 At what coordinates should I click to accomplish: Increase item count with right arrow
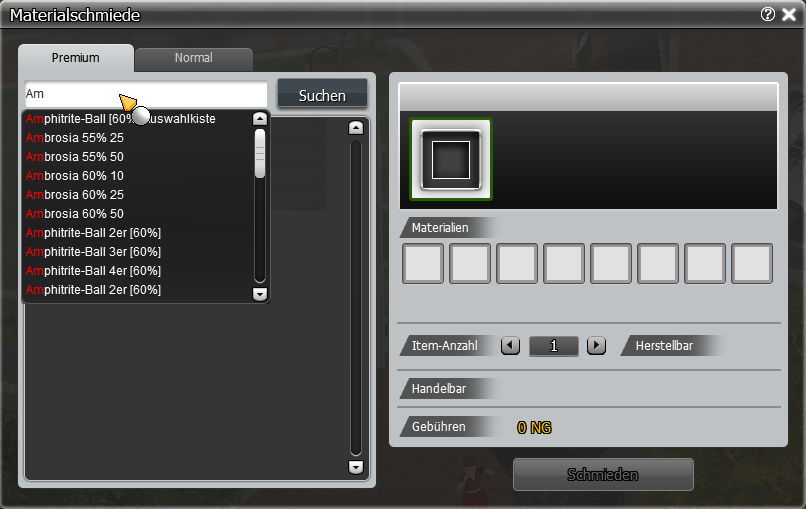[x=597, y=345]
